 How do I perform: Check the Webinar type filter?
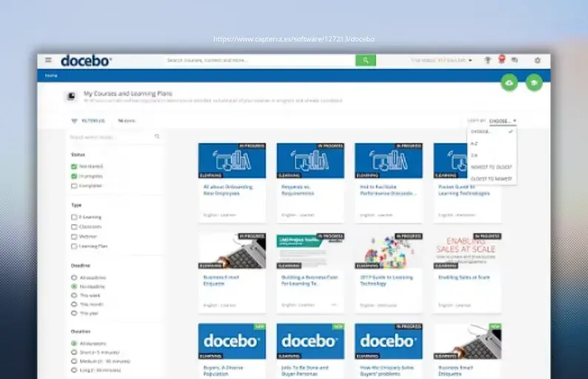pyautogui.click(x=74, y=237)
